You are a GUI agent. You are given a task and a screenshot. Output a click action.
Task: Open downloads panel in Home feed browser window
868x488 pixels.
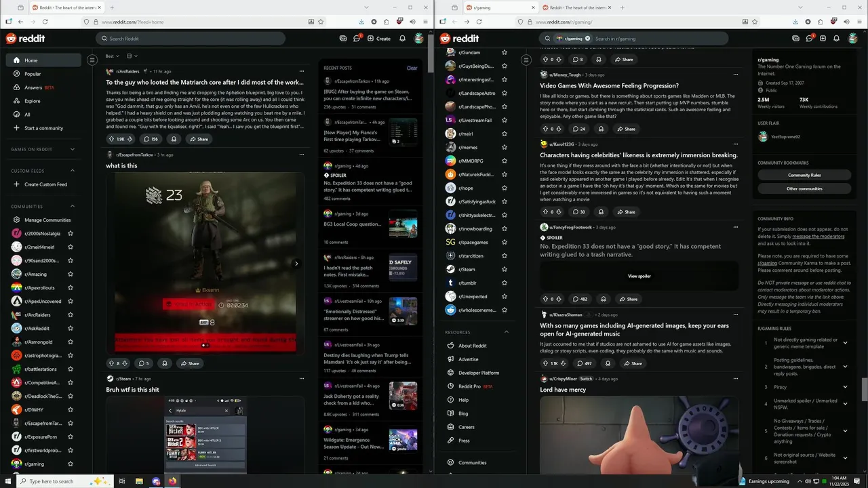[x=361, y=22]
